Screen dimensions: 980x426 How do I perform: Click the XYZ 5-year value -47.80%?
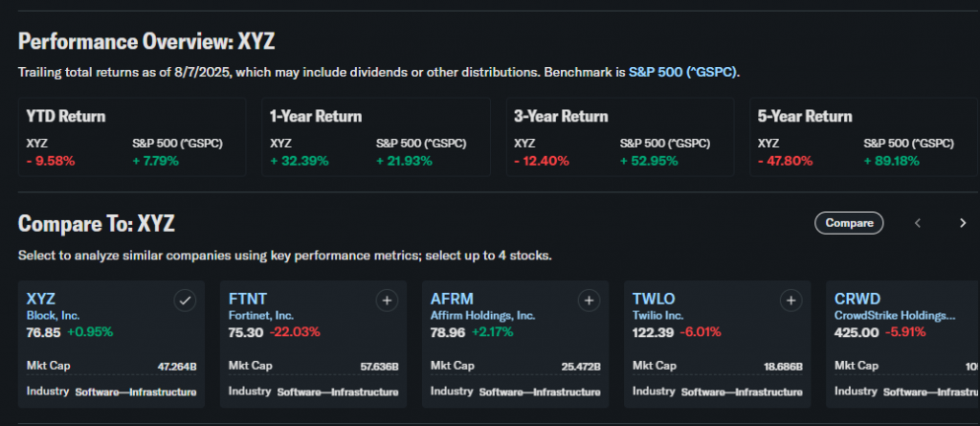pyautogui.click(x=786, y=161)
